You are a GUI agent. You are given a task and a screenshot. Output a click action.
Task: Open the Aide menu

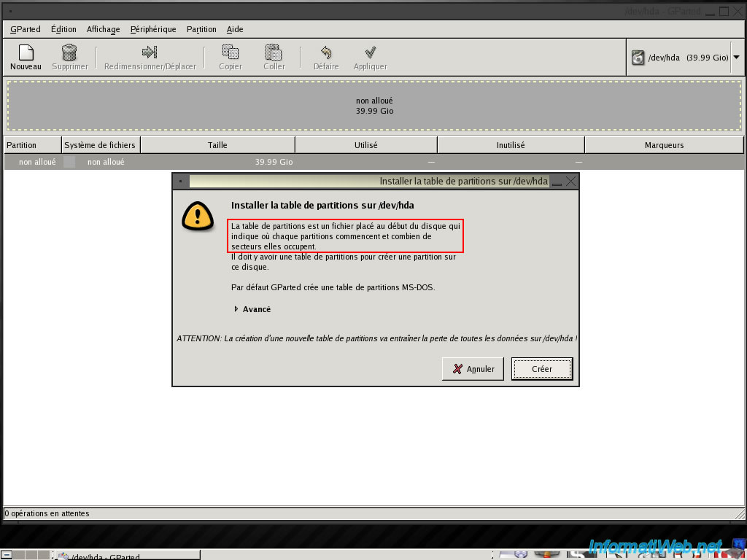235,29
